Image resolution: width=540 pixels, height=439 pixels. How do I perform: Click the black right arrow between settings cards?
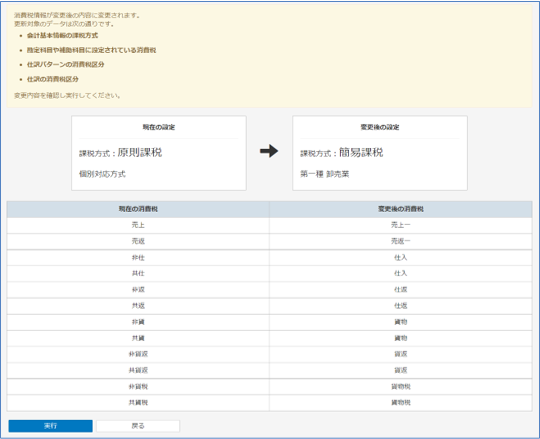point(269,151)
